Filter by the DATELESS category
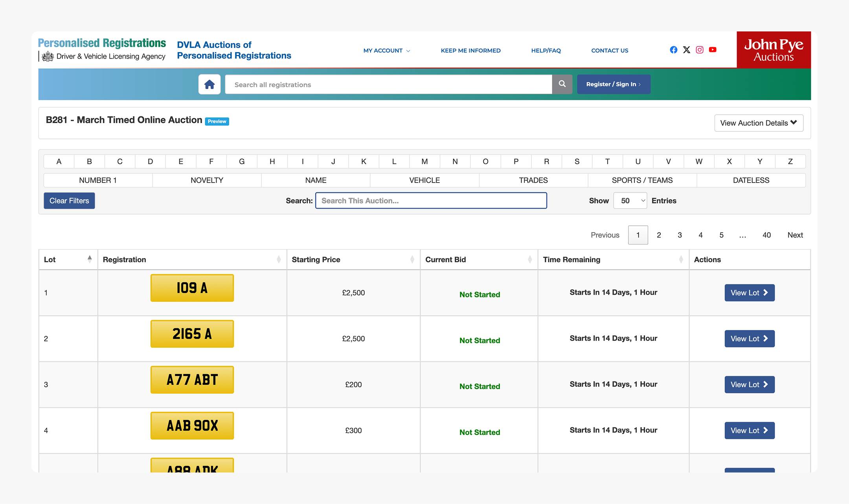The image size is (849, 504). (x=751, y=180)
